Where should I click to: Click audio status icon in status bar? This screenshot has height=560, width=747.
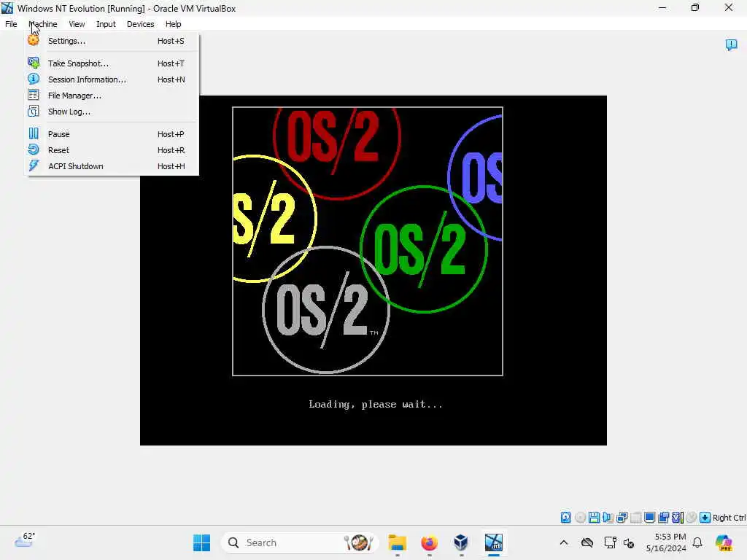pyautogui.click(x=608, y=518)
